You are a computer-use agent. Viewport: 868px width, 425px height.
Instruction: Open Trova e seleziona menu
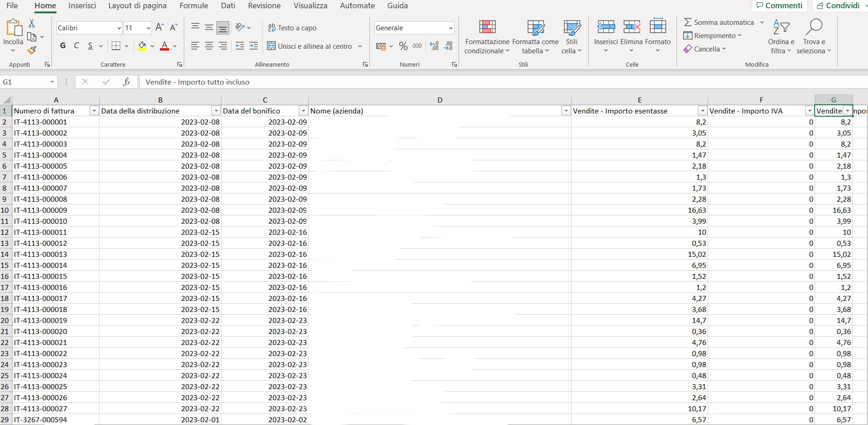pyautogui.click(x=814, y=37)
